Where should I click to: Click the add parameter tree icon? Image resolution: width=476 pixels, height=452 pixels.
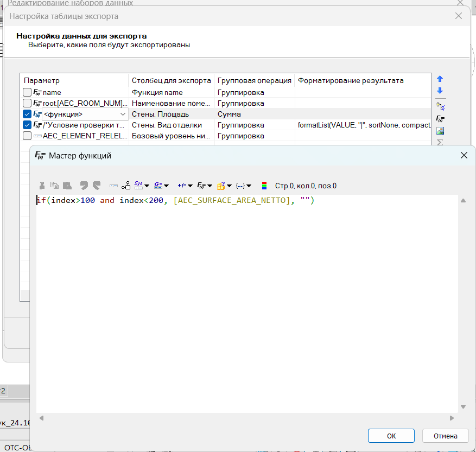[440, 105]
